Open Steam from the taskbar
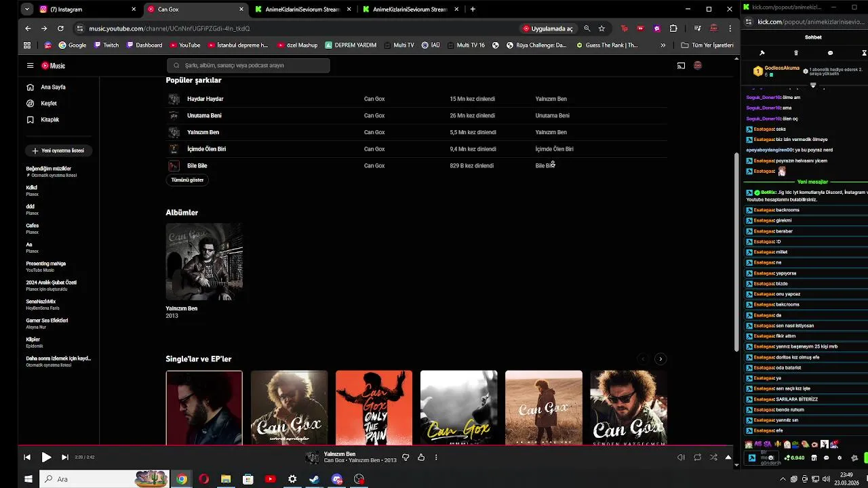The width and height of the screenshot is (868, 488). (x=315, y=479)
